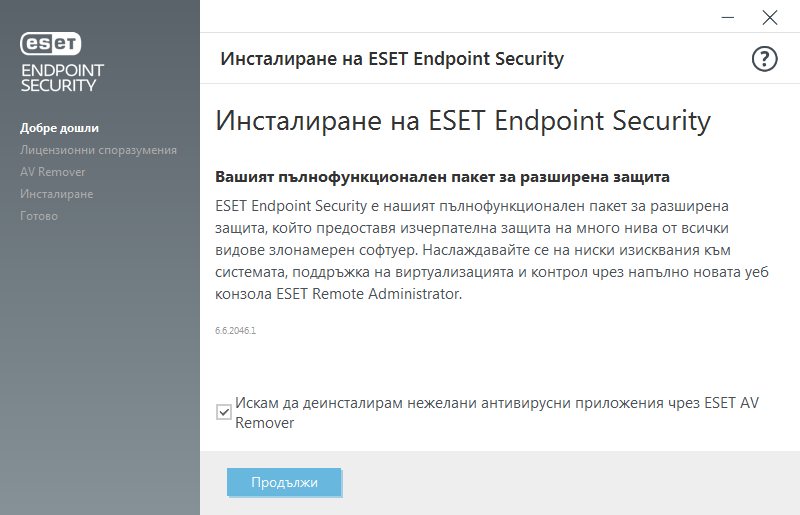
Task: Select the Добре дошли step
Action: (59, 128)
